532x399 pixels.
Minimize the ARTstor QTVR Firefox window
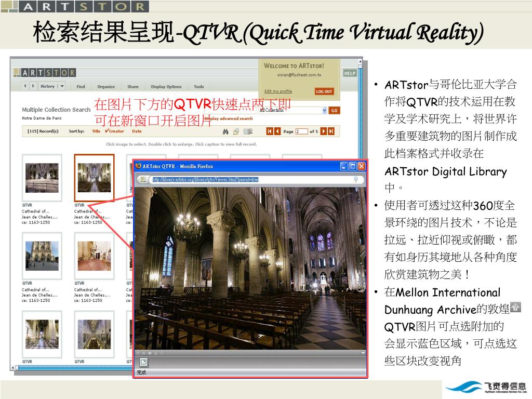point(344,166)
